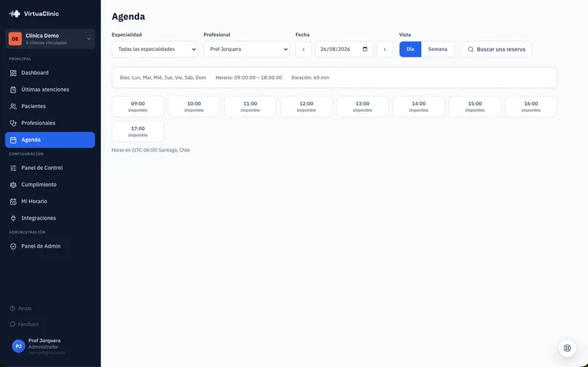Image resolution: width=588 pixels, height=367 pixels.
Task: Click the Profesionales stethoscope icon
Action: [13, 123]
